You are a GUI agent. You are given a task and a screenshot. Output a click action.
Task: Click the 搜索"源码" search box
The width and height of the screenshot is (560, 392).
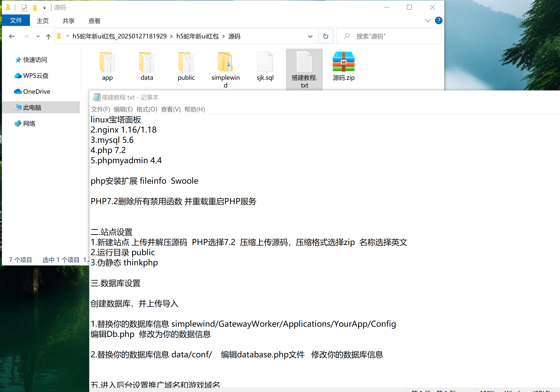389,36
